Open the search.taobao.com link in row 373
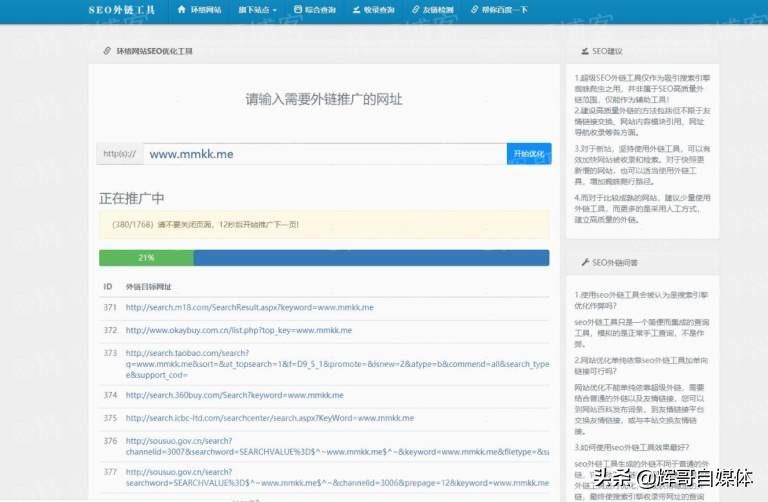 pos(337,364)
